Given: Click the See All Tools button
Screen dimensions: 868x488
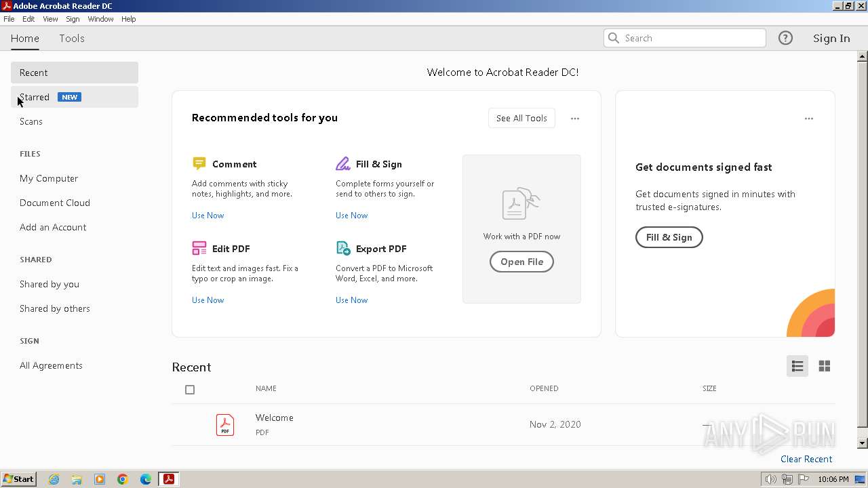Looking at the screenshot, I should point(521,118).
